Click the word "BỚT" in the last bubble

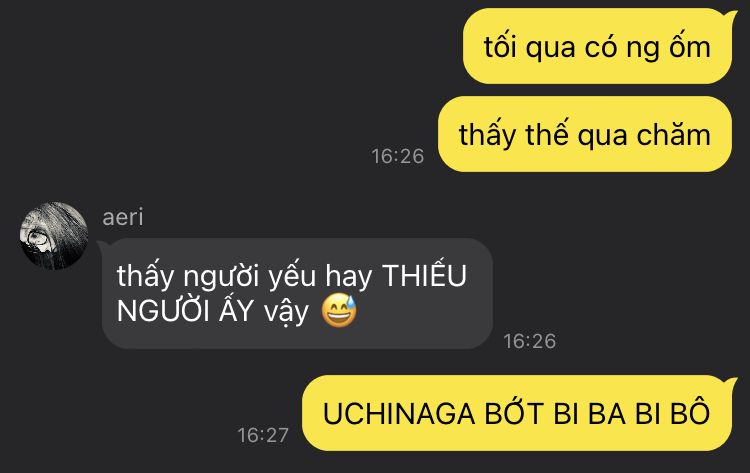(x=513, y=412)
